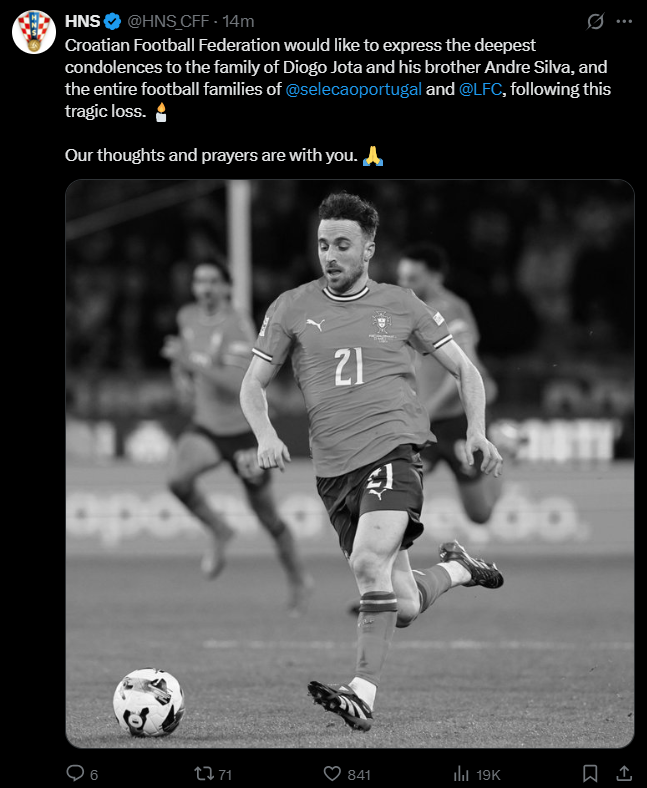The height and width of the screenshot is (788, 647).
Task: Click the reply speech bubble icon
Action: tap(75, 773)
